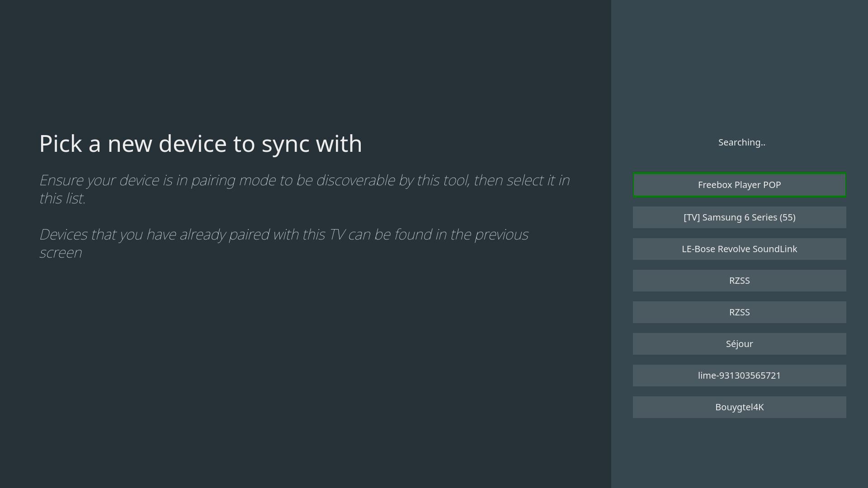Screen dimensions: 868x488
Task: Click the French-named "Séjour" entry
Action: 739,344
